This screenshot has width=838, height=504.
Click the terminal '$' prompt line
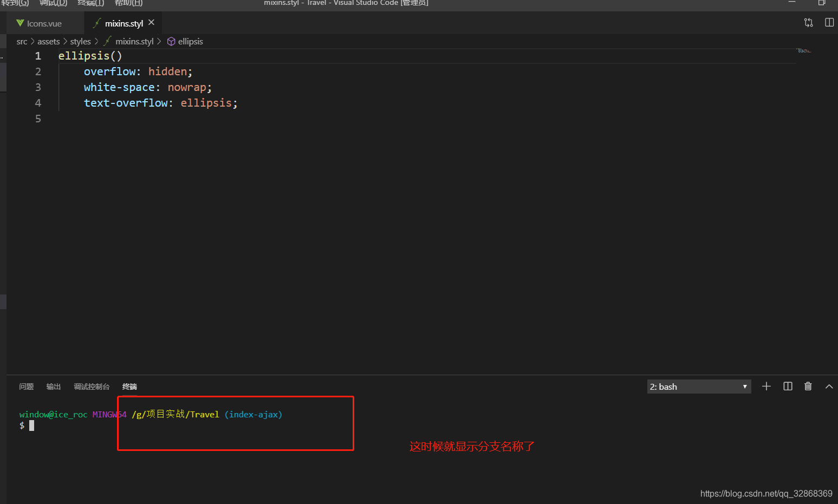click(27, 426)
